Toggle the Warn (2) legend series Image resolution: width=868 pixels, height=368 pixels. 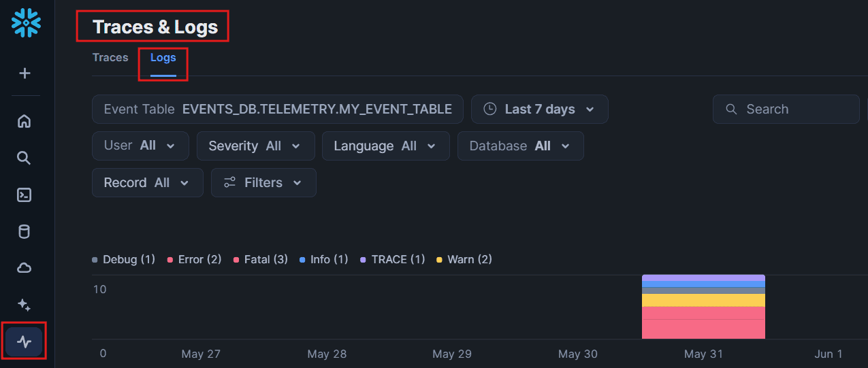pyautogui.click(x=464, y=259)
